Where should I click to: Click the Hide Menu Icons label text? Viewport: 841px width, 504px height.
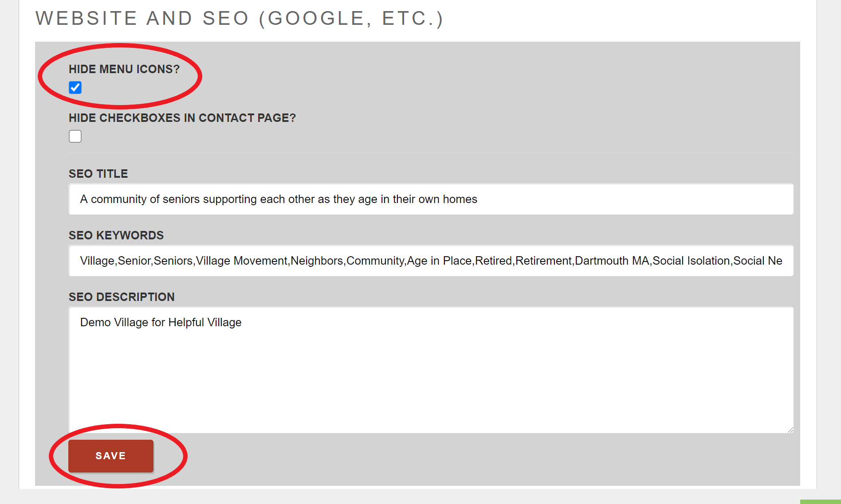coord(124,69)
